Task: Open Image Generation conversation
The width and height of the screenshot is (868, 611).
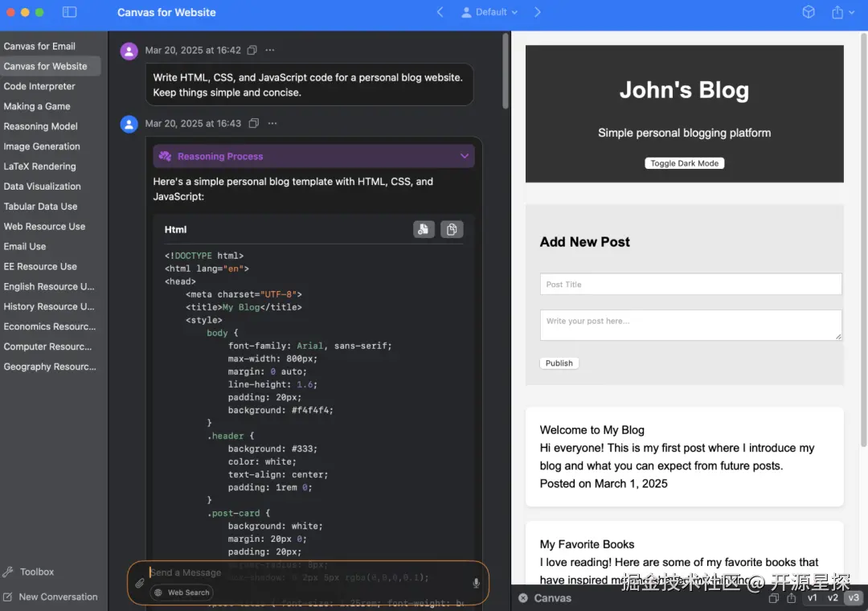Action: coord(51,146)
